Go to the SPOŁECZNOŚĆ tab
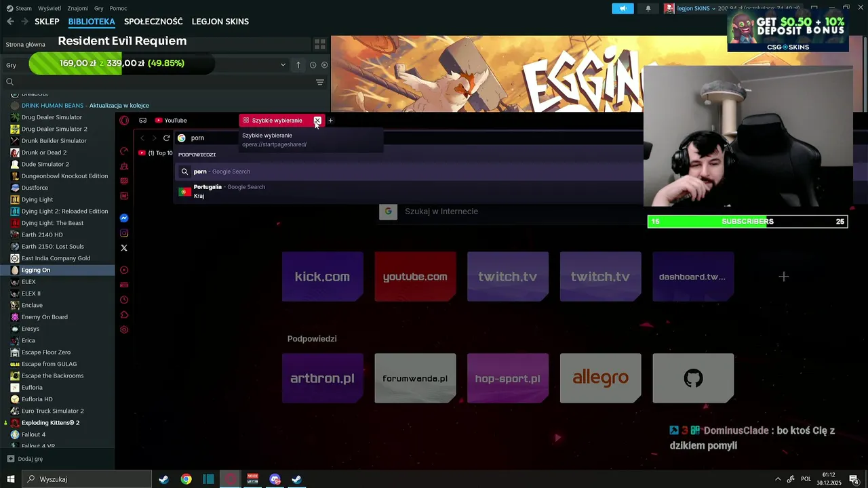Viewport: 868px width, 488px height. click(x=153, y=22)
